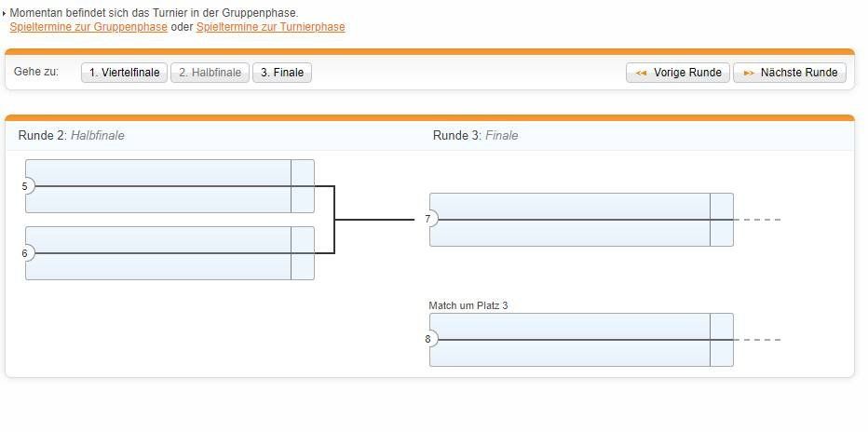This screenshot has height=432, width=868.
Task: Select the third-place match 8 box
Action: pos(570,340)
